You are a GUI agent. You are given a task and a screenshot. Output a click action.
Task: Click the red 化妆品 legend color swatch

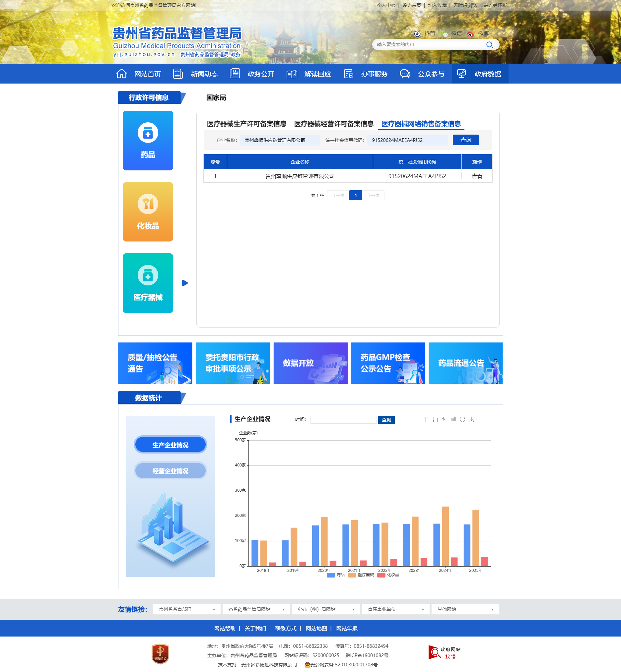pos(381,575)
